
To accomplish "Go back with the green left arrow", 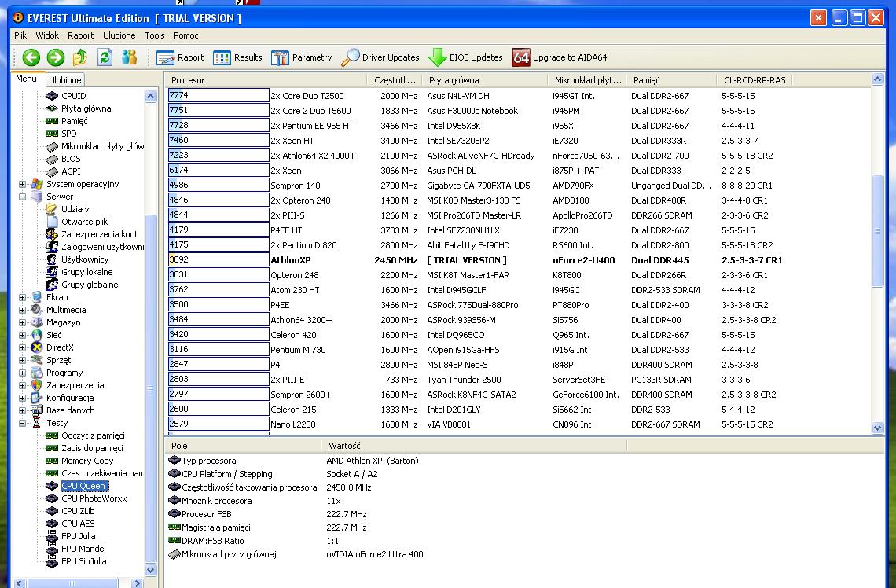I will [x=31, y=57].
